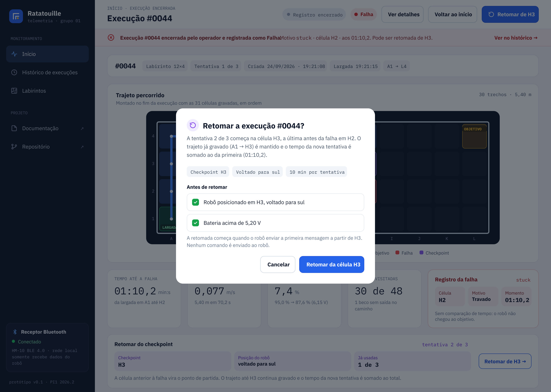This screenshot has width=551, height=392.
Task: Click the 'Registro encerrado' badge
Action: pyautogui.click(x=314, y=15)
